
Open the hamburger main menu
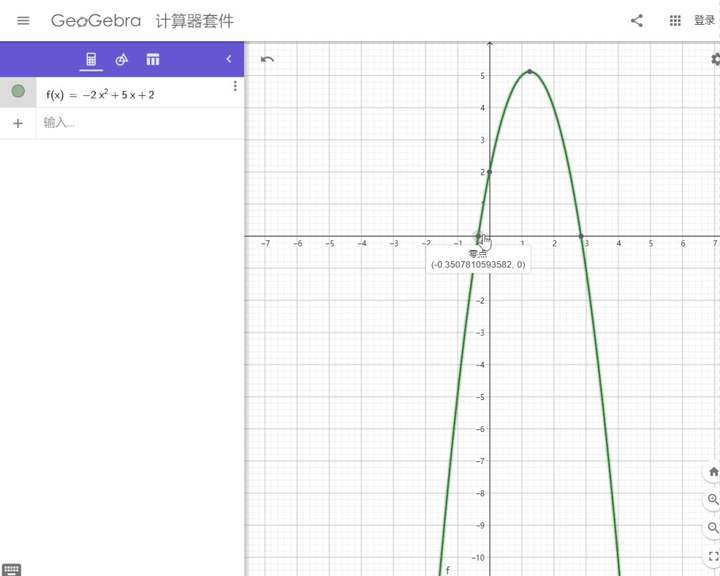[23, 21]
